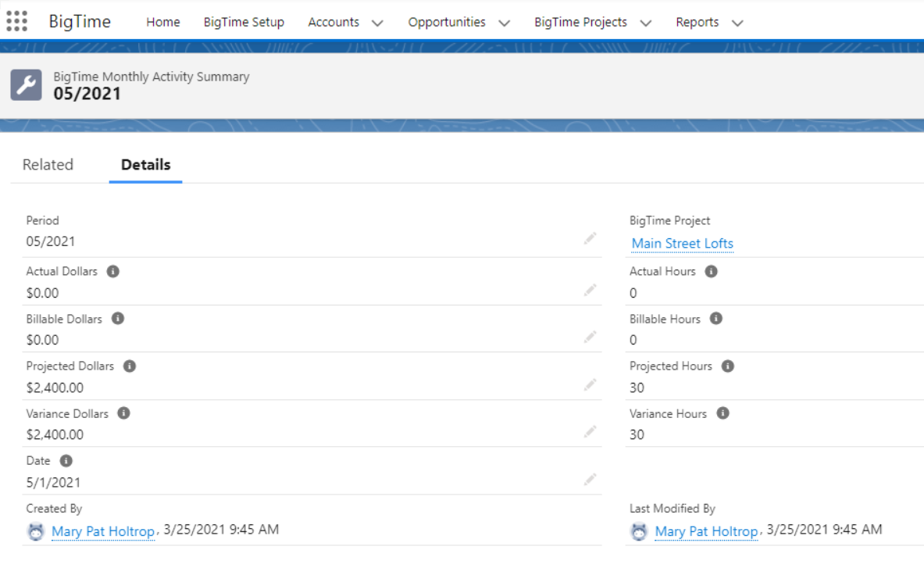Expand the Opportunities menu chevron
This screenshot has height=568, width=924.
tap(505, 23)
